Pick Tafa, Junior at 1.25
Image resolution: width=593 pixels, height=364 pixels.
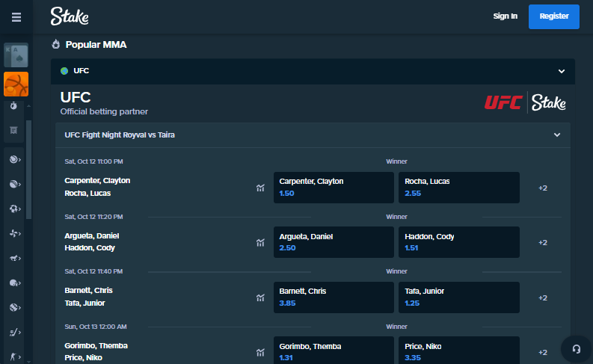458,297
